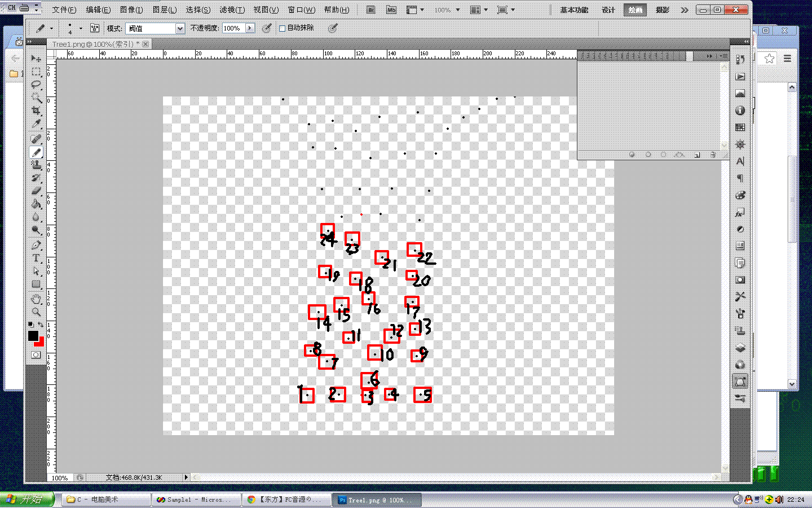Reset default foreground and background colors
Image resolution: width=812 pixels, height=508 pixels.
coord(31,325)
